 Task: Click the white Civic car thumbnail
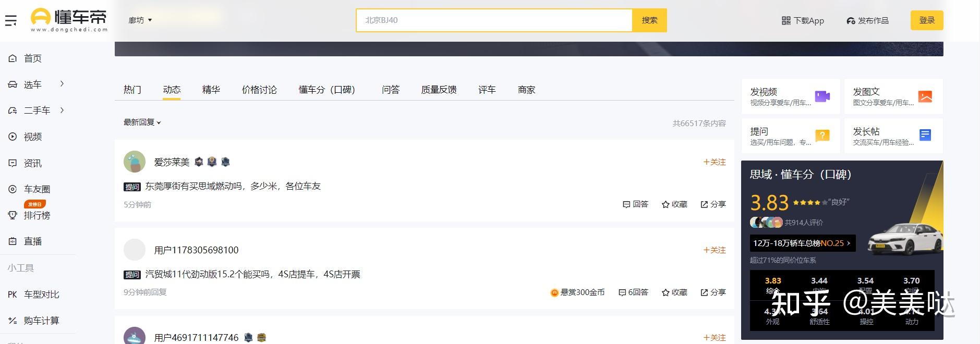(904, 239)
